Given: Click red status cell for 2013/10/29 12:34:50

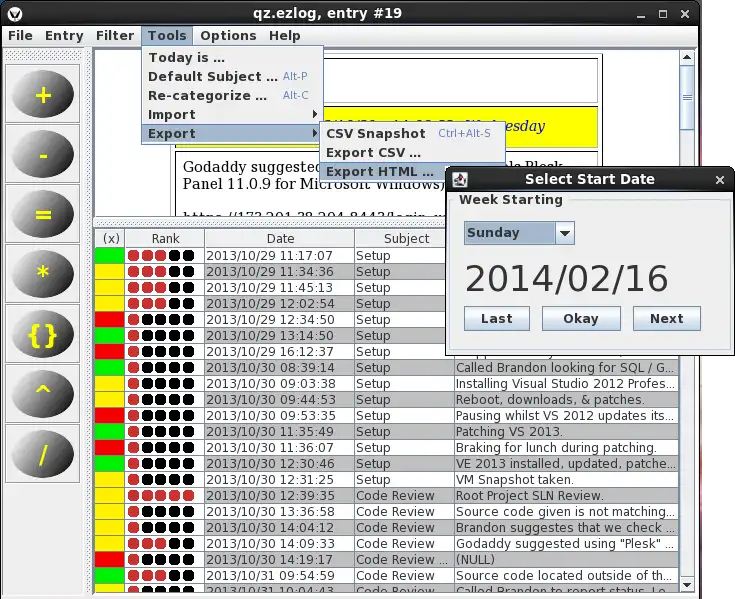Looking at the screenshot, I should [110, 320].
